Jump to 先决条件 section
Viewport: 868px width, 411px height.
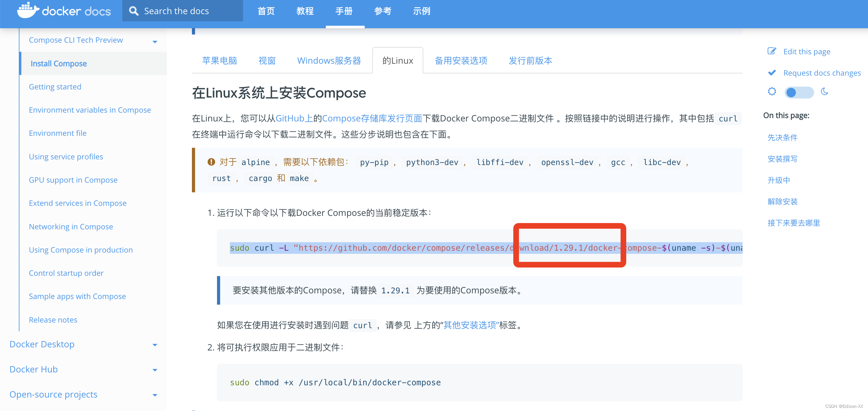[x=782, y=137]
